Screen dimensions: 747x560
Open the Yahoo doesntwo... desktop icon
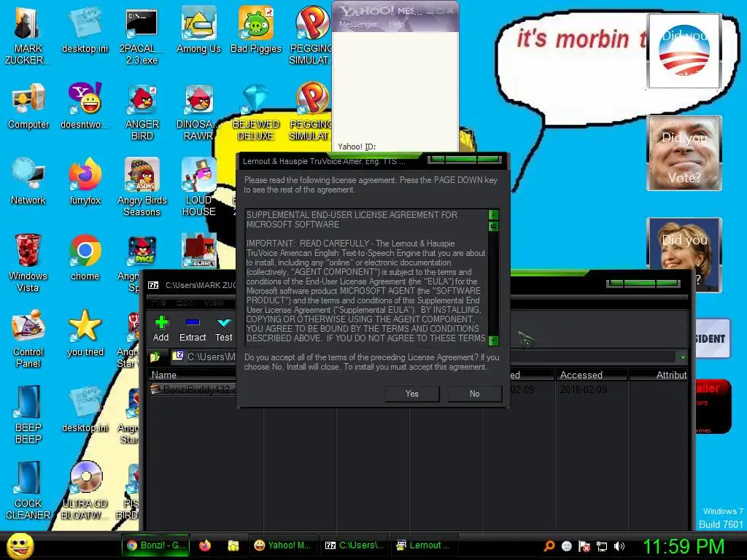click(85, 106)
